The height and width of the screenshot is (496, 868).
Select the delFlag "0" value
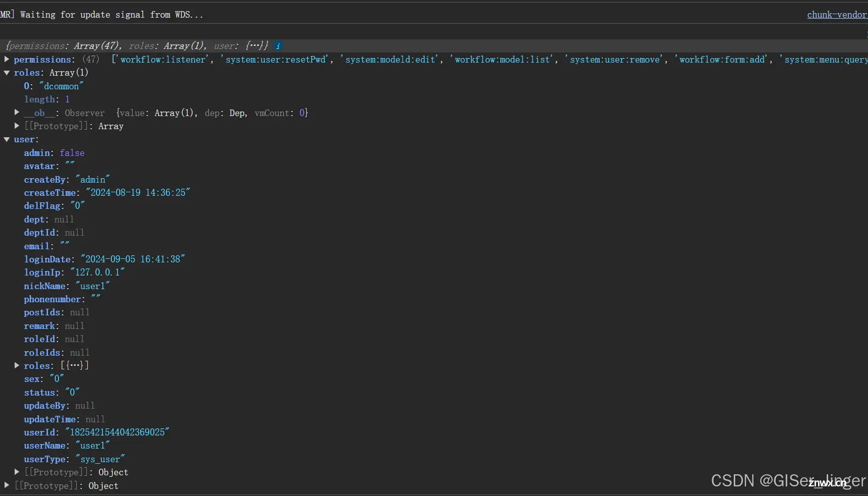[77, 206]
